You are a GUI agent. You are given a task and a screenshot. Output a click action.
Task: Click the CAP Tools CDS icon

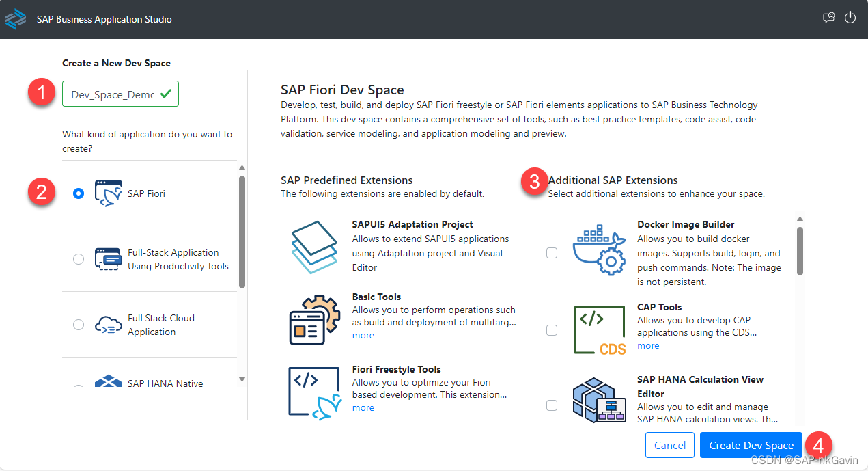(x=599, y=329)
